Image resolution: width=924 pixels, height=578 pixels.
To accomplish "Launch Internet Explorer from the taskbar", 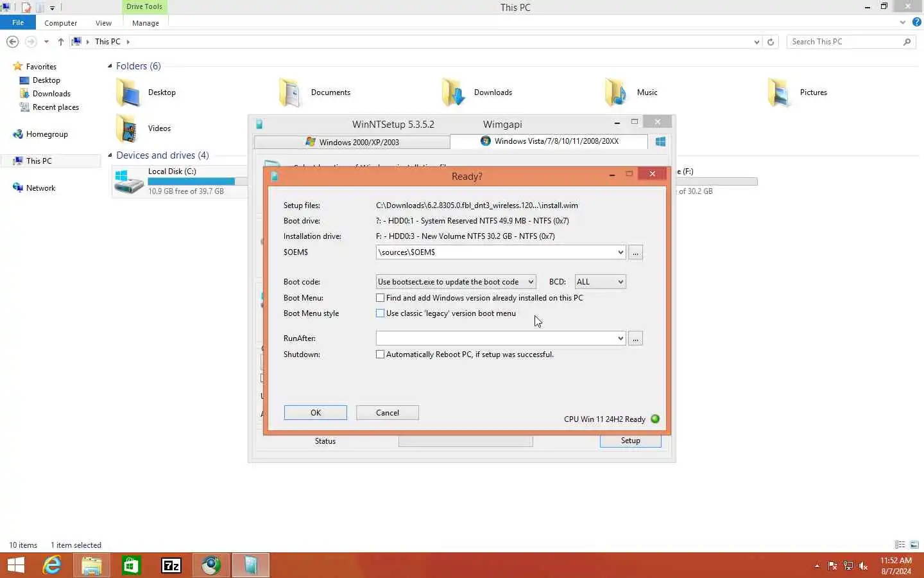I will point(52,565).
